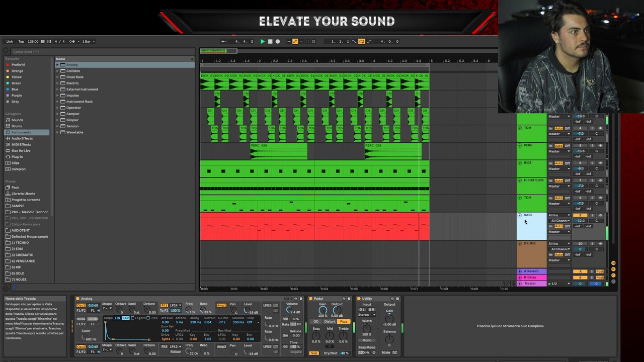This screenshot has width=644, height=362.
Task: Open the Sounds browser category
Action: [x=17, y=120]
